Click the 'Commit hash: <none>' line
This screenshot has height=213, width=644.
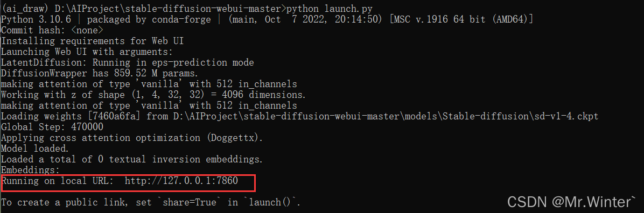click(52, 30)
